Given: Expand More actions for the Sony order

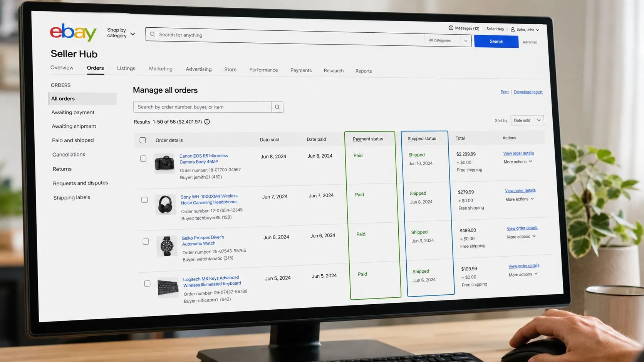Looking at the screenshot, I should point(520,199).
